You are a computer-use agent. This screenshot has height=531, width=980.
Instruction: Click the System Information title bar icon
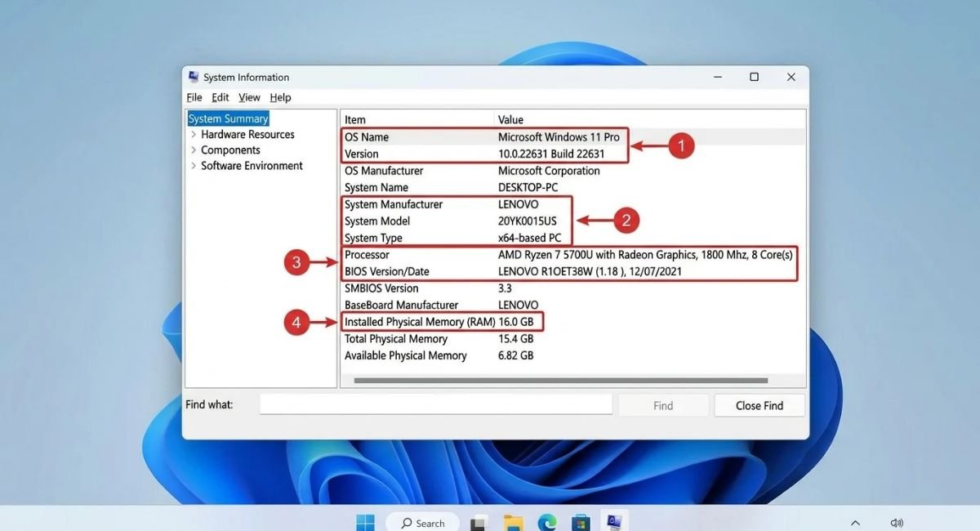194,77
